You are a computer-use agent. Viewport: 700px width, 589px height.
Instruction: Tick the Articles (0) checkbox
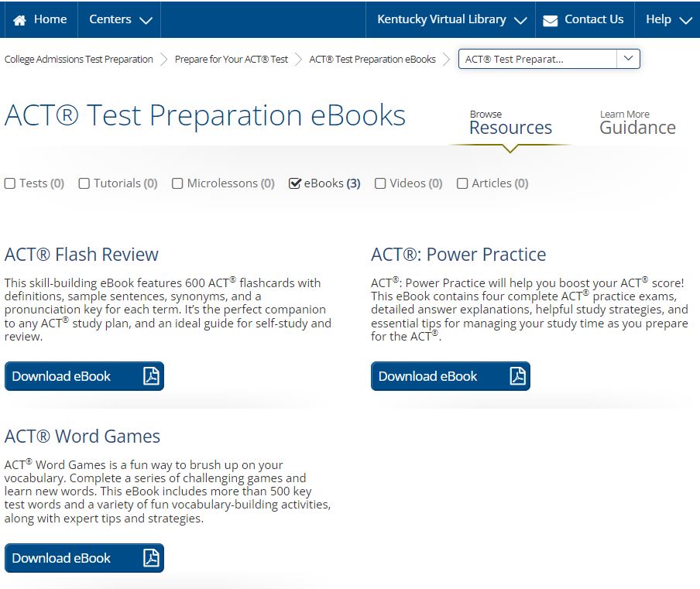pyautogui.click(x=462, y=183)
